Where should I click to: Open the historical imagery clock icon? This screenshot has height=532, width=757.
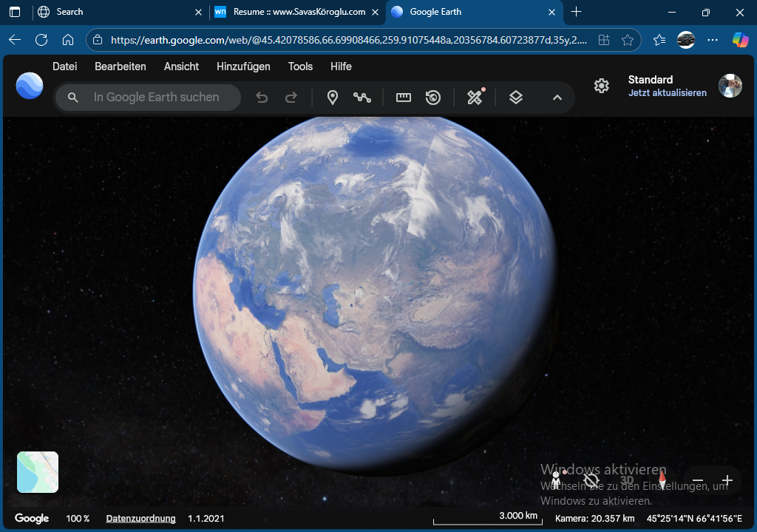[433, 98]
